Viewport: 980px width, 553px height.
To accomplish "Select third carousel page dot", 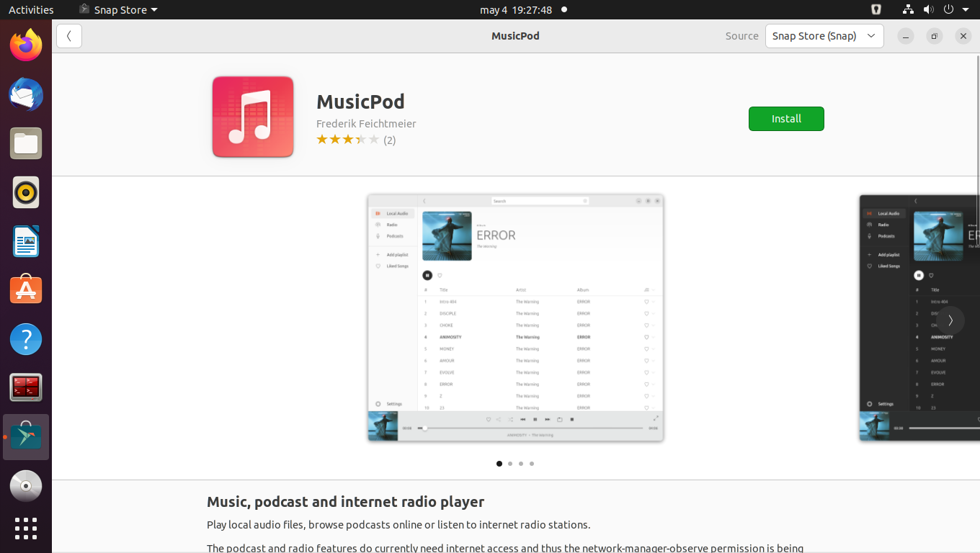I will [521, 464].
